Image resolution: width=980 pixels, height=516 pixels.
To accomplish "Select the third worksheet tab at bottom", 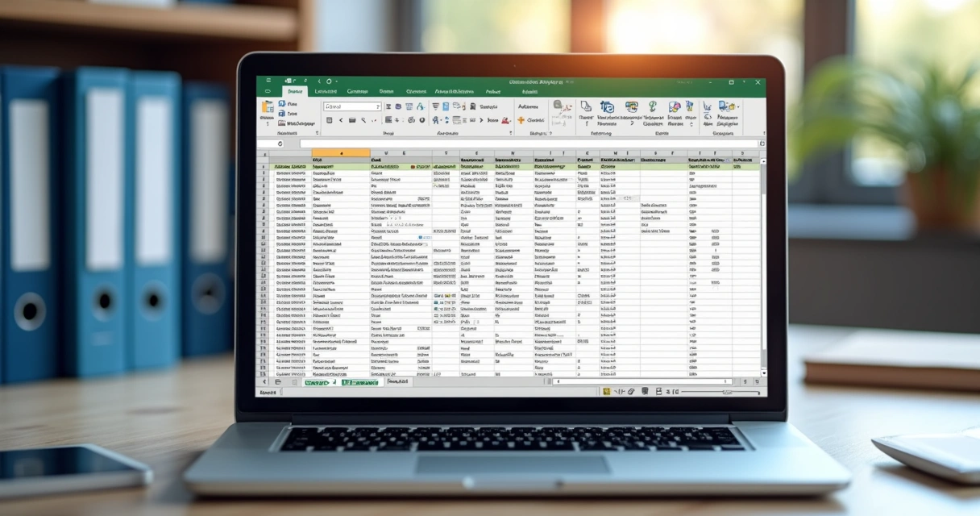I will [397, 382].
